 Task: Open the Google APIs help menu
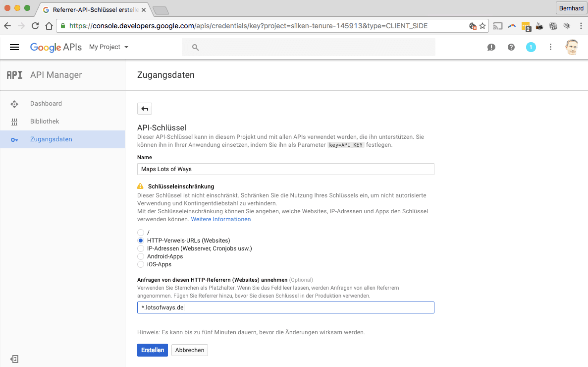point(511,47)
